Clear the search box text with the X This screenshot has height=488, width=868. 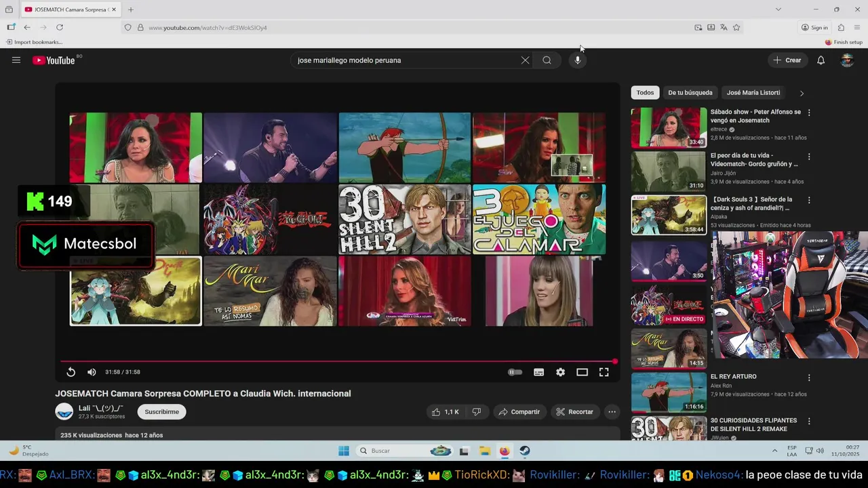point(525,60)
